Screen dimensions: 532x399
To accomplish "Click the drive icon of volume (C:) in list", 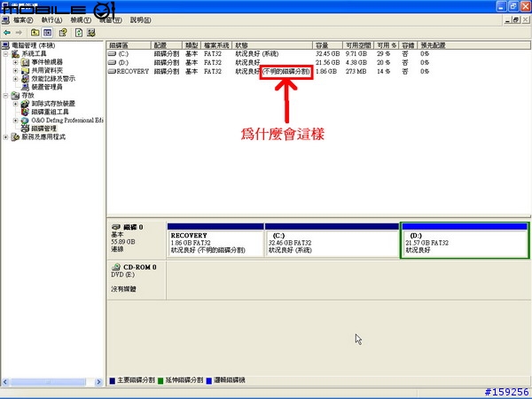I will coord(112,53).
